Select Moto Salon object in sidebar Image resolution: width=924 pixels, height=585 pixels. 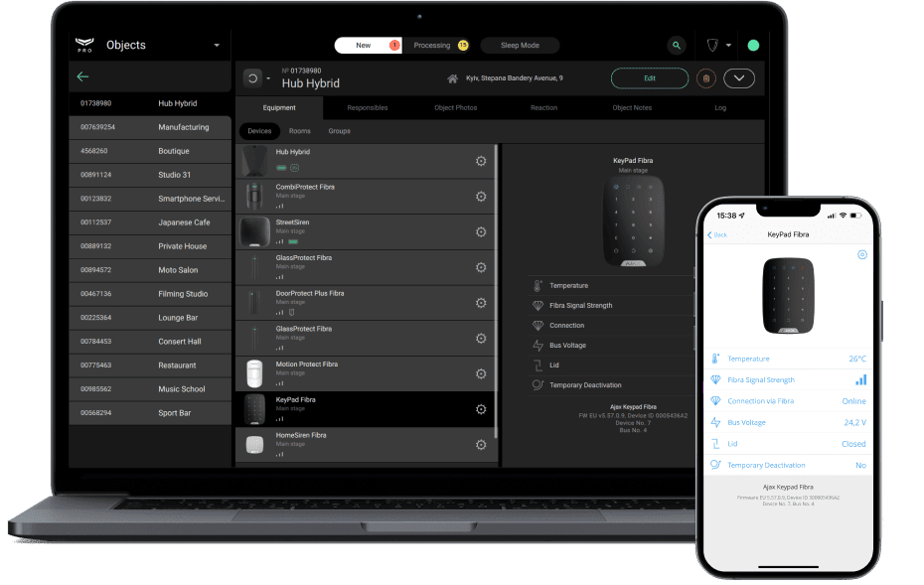point(150,270)
